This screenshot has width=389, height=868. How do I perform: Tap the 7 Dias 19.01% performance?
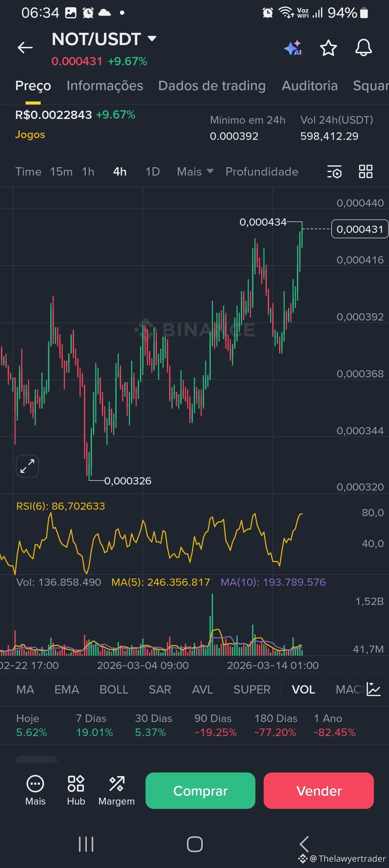(94, 725)
